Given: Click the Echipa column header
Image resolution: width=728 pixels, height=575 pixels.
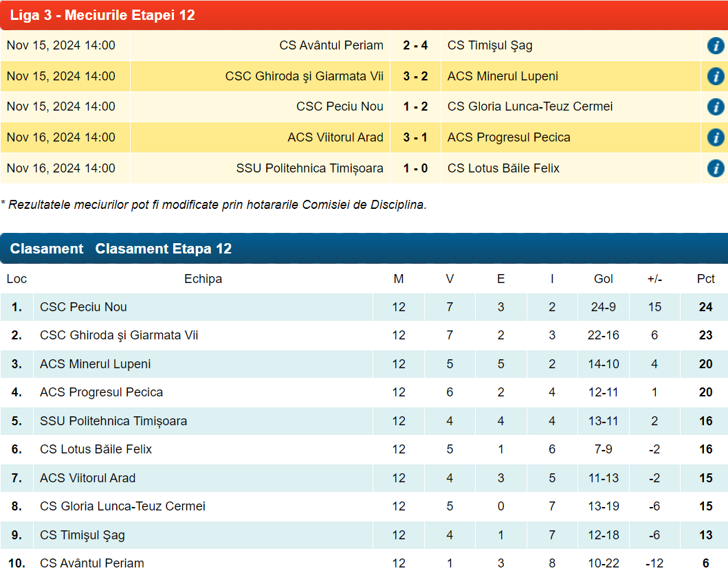Looking at the screenshot, I should point(203,279).
